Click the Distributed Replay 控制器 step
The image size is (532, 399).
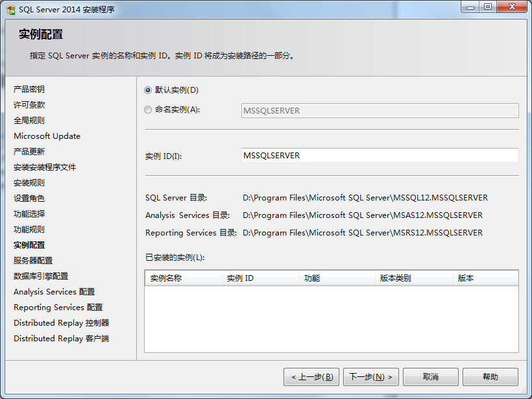[62, 323]
